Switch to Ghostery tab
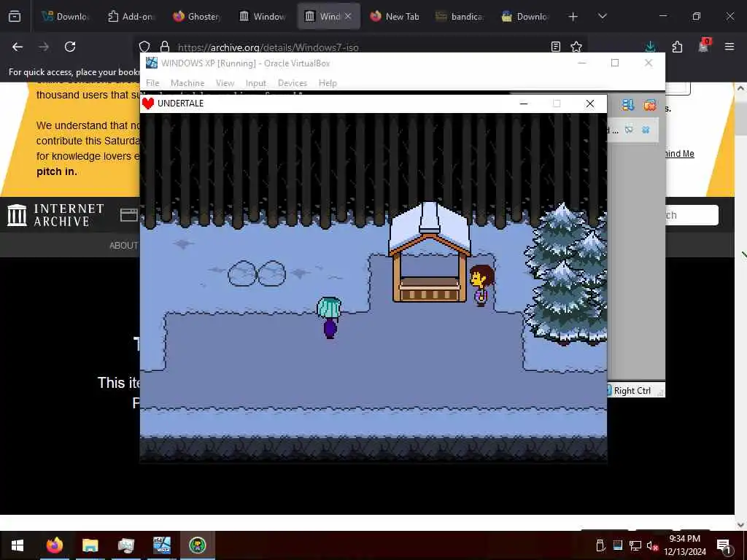 pyautogui.click(x=196, y=17)
